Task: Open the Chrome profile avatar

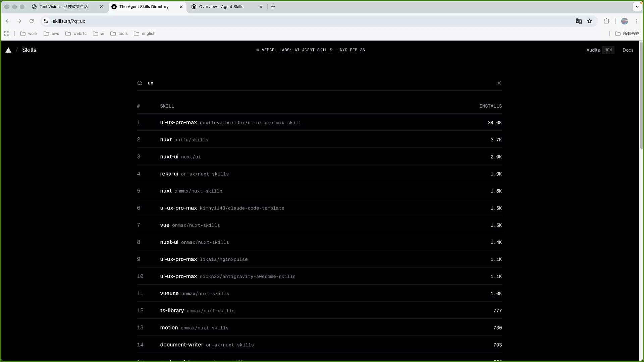Action: click(625, 21)
